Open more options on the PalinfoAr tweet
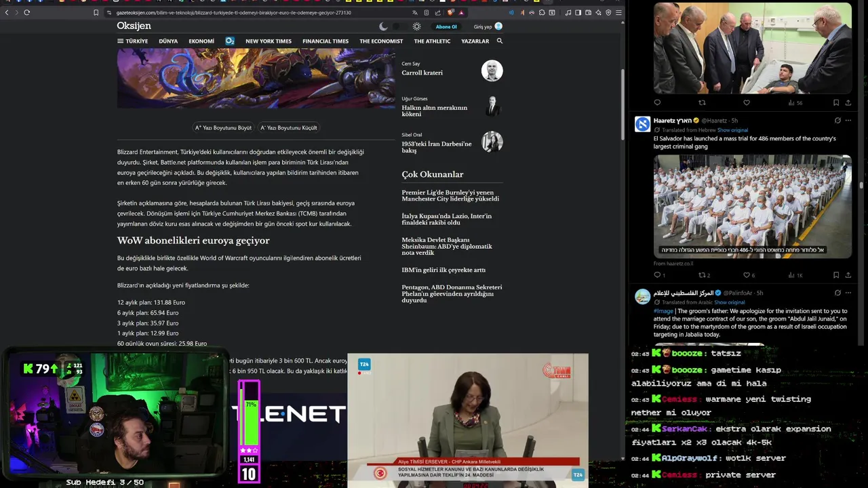The height and width of the screenshot is (488, 868). (848, 293)
